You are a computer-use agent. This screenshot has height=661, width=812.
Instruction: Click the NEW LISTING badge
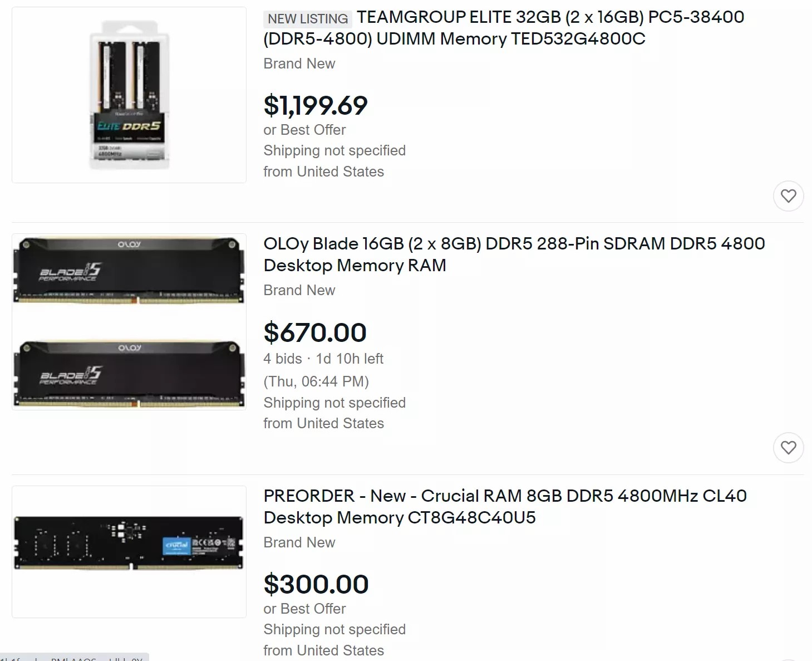pos(308,19)
